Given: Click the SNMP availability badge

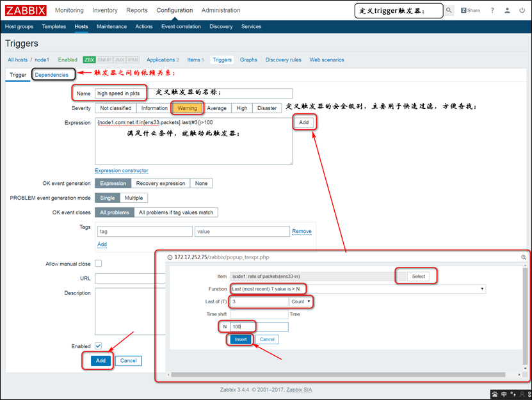Looking at the screenshot, I should point(104,60).
